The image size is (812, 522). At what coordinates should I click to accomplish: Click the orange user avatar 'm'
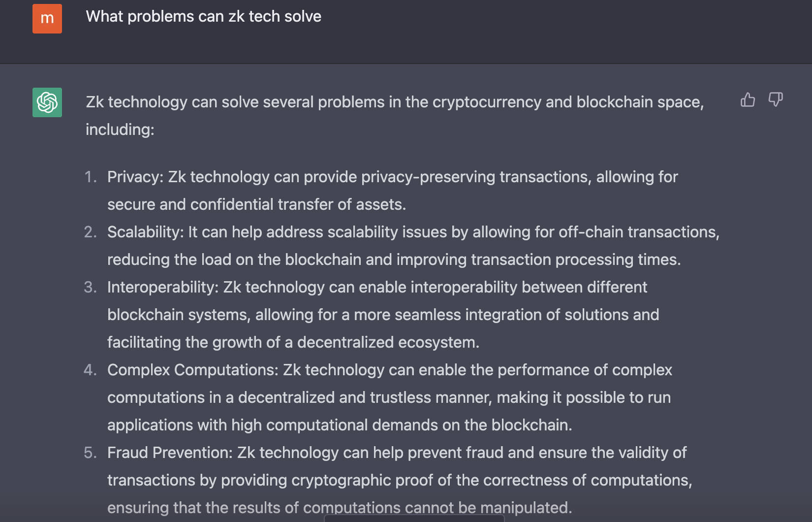47,19
